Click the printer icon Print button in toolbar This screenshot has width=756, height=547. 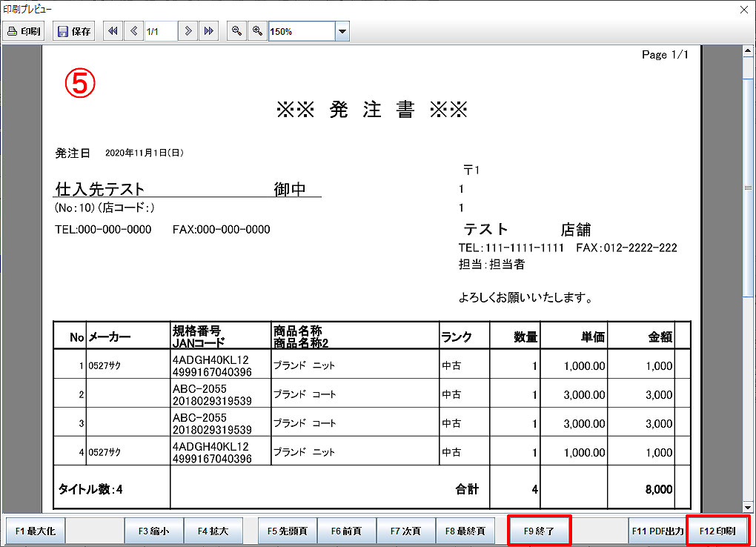pyautogui.click(x=24, y=31)
